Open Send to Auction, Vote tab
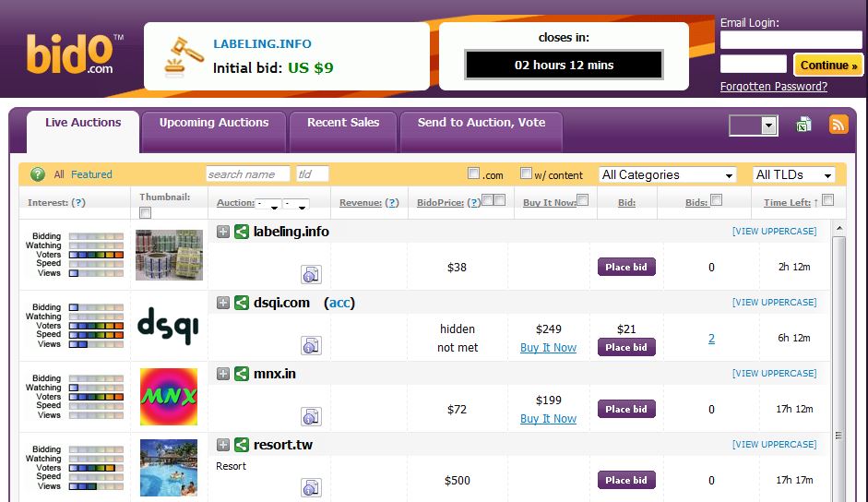This screenshot has width=868, height=502. point(482,131)
